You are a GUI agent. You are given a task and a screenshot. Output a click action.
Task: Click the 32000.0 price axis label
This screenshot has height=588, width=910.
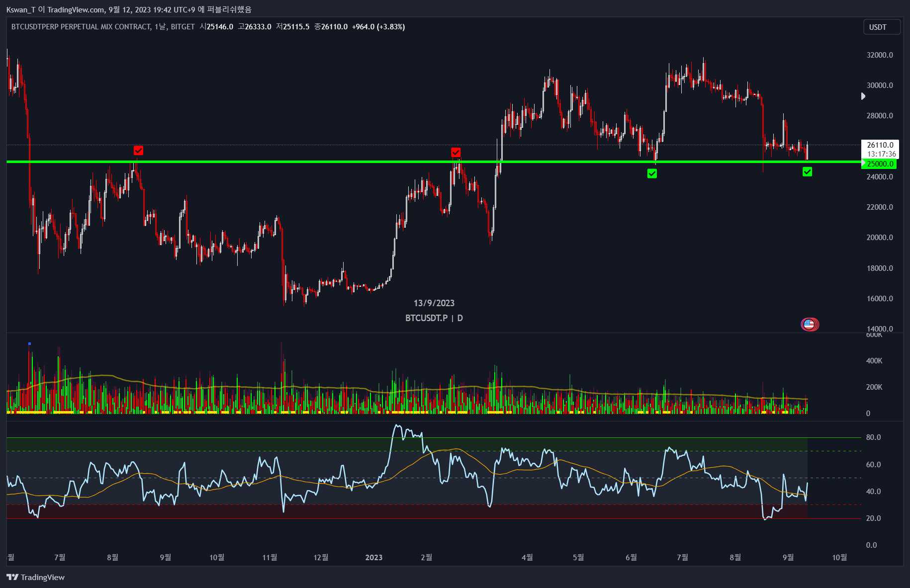[880, 55]
